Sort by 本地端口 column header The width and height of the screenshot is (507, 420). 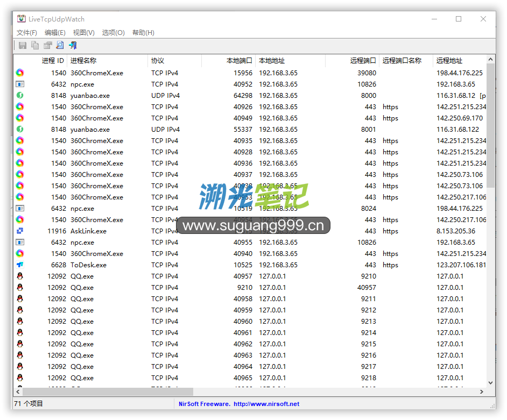[x=239, y=61]
